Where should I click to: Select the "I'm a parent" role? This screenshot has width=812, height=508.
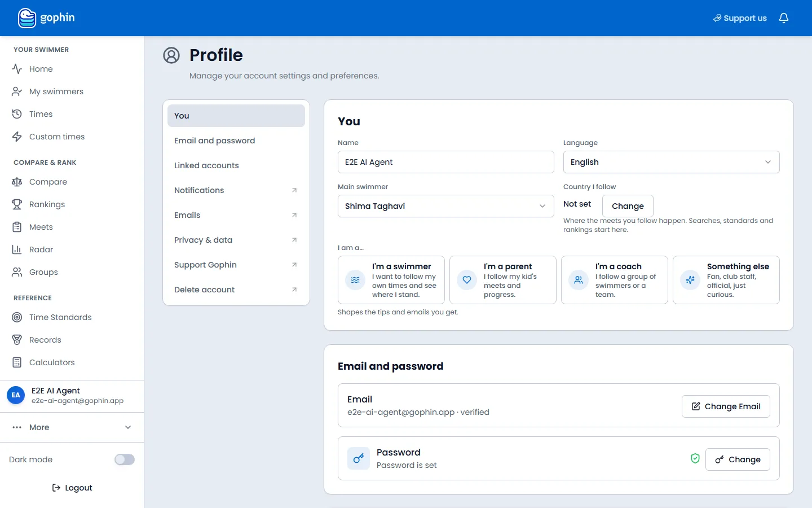(x=503, y=280)
